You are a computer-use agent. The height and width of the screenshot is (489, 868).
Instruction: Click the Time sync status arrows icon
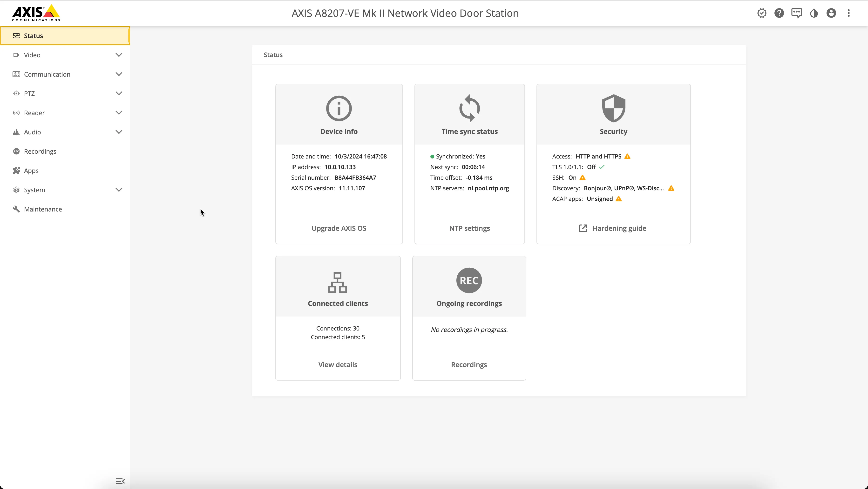(470, 108)
